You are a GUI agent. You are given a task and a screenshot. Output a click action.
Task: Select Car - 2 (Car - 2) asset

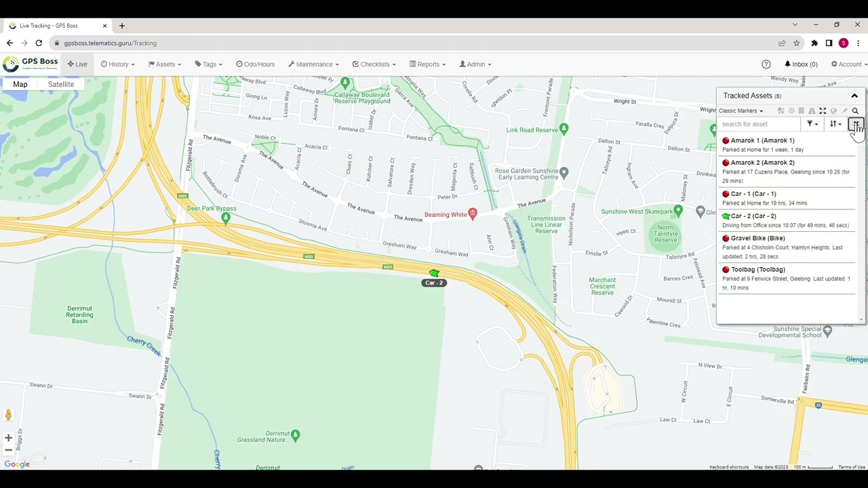(x=787, y=220)
